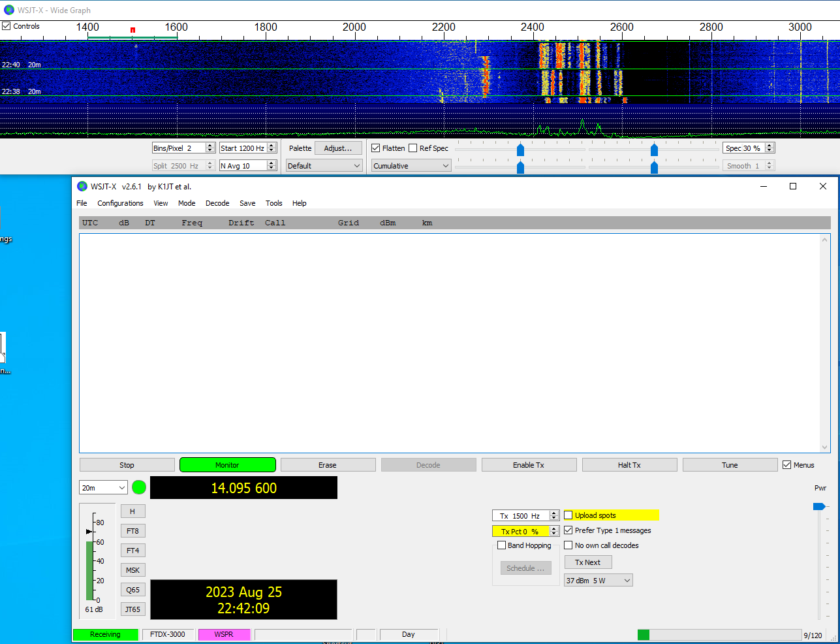Click the Erase button
Screen dimensions: 840x644
pyautogui.click(x=328, y=465)
